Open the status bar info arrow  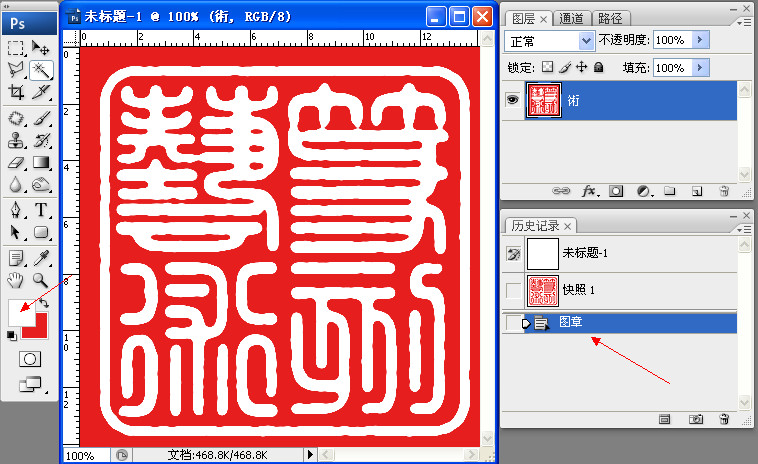coord(310,454)
